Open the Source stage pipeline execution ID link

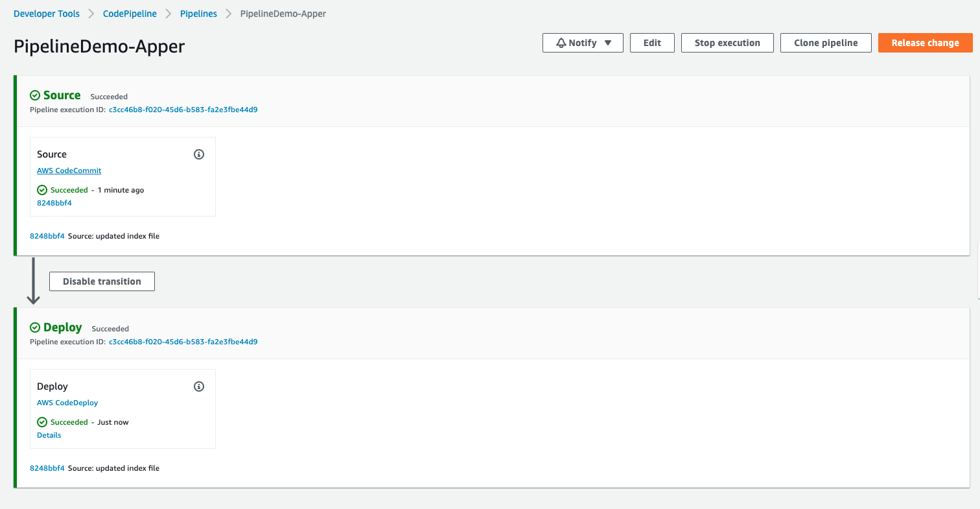[183, 110]
